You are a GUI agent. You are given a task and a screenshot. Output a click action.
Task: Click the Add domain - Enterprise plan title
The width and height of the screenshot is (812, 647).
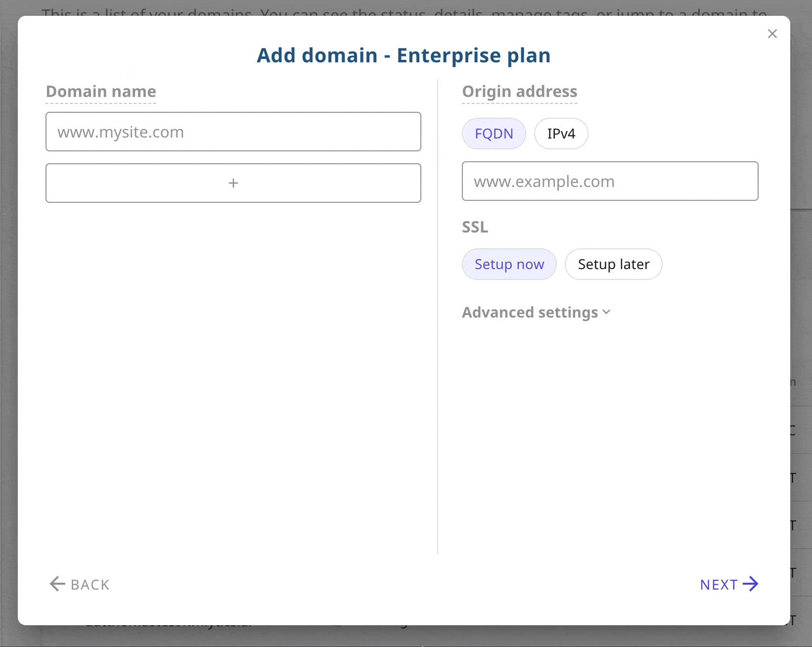(x=404, y=55)
